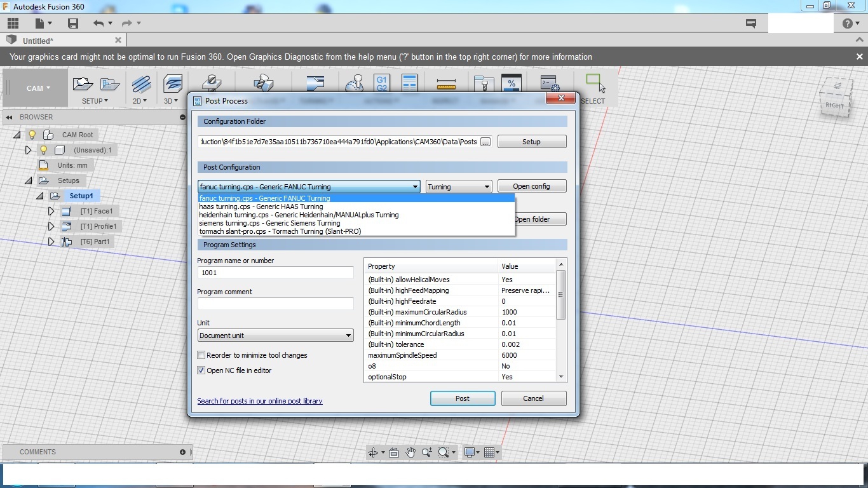Click the folder browse ellipsis button

485,142
